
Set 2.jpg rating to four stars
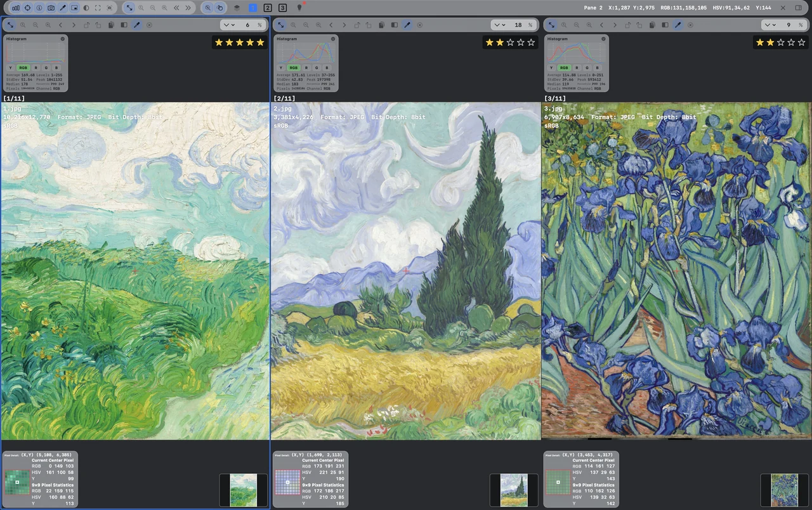(521, 43)
